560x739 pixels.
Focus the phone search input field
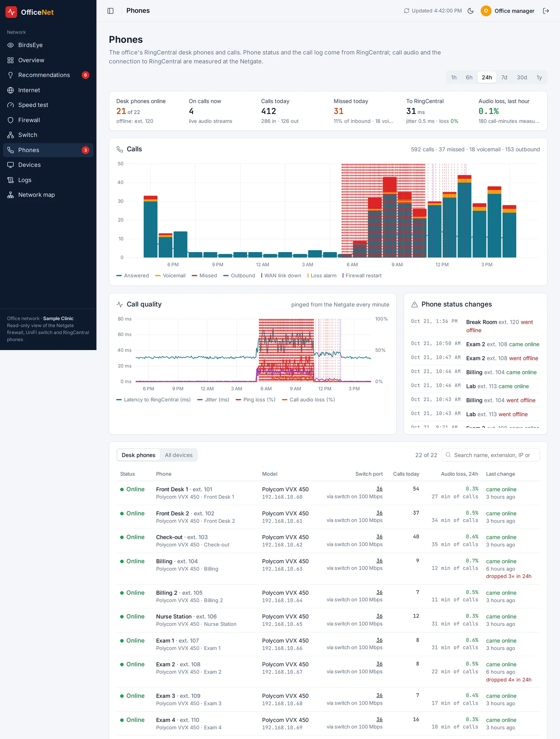[491, 455]
